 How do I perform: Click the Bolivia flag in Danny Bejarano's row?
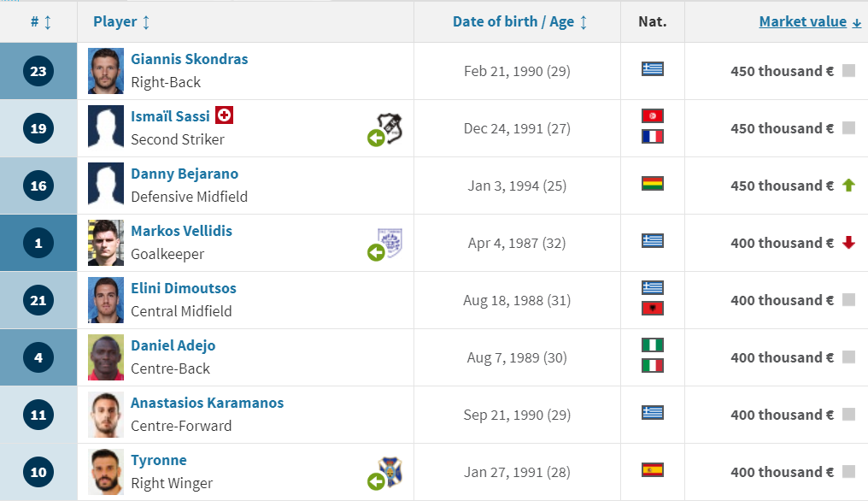pyautogui.click(x=653, y=184)
